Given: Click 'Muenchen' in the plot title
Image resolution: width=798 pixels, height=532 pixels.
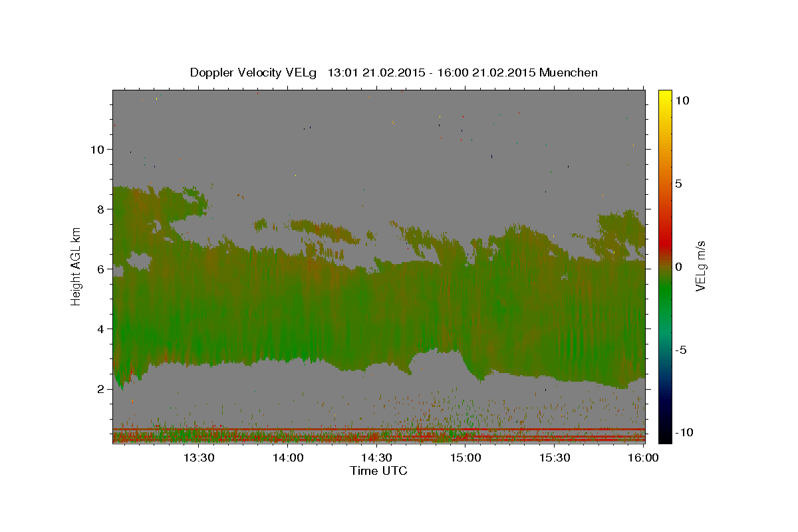Looking at the screenshot, I should click(569, 72).
